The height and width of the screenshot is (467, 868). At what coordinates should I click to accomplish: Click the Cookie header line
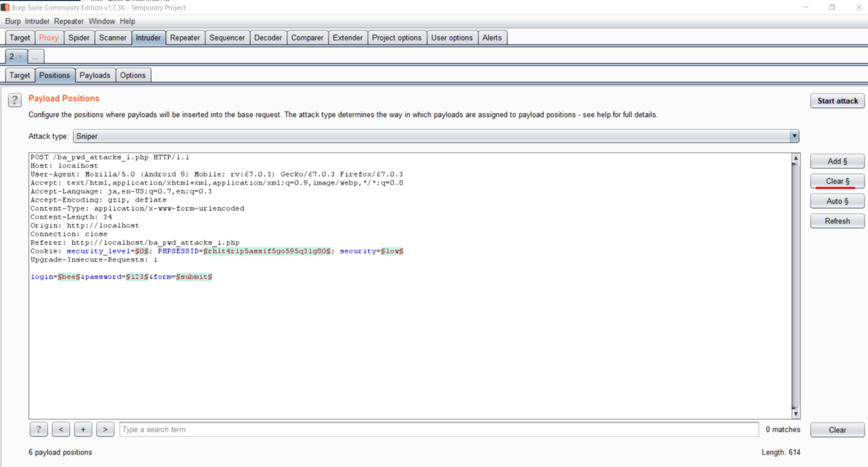coord(217,251)
